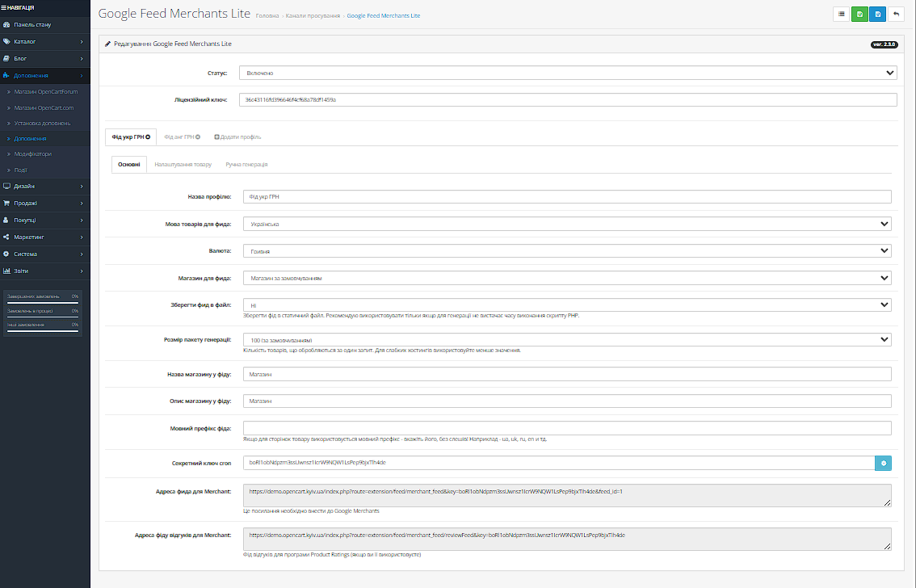Focus Опис магазину у фіду field
Image resolution: width=916 pixels, height=588 pixels.
pos(567,401)
